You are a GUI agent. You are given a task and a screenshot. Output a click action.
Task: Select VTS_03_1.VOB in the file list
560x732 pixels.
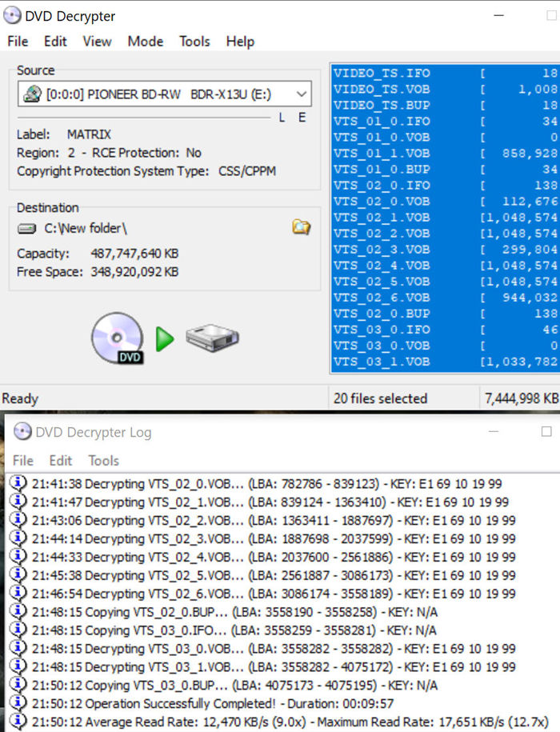tap(446, 362)
